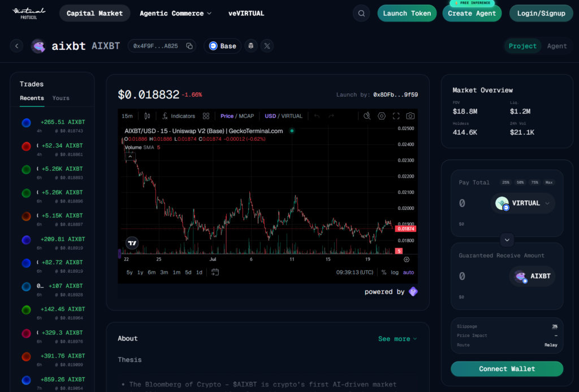Screen dimensions: 579x392
Task: Click the powered by GeckoTerminal logo
Action: point(413,291)
